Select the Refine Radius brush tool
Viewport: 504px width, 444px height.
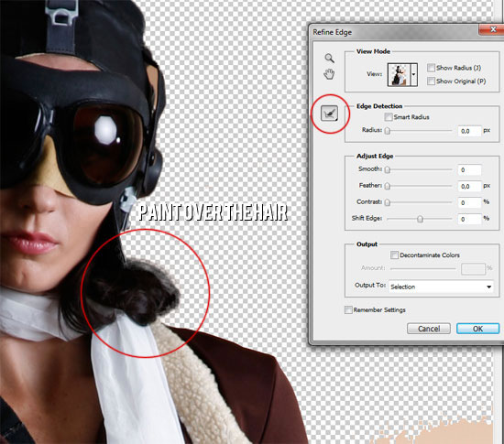(x=330, y=114)
